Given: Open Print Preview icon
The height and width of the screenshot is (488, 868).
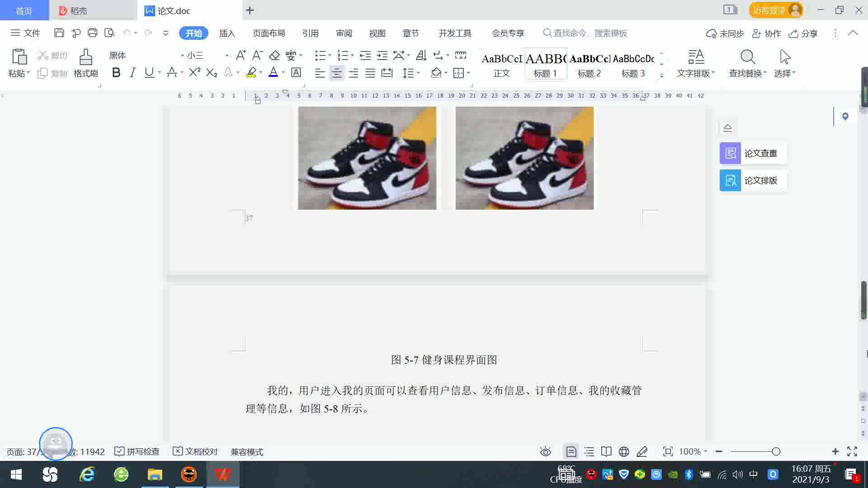Looking at the screenshot, I should (109, 33).
